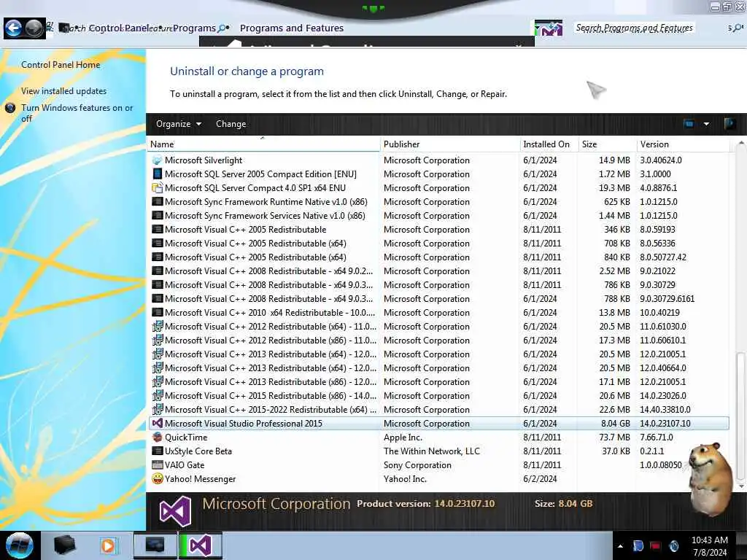Select Microsoft Silverlight icon
This screenshot has width=747, height=560.
[157, 160]
